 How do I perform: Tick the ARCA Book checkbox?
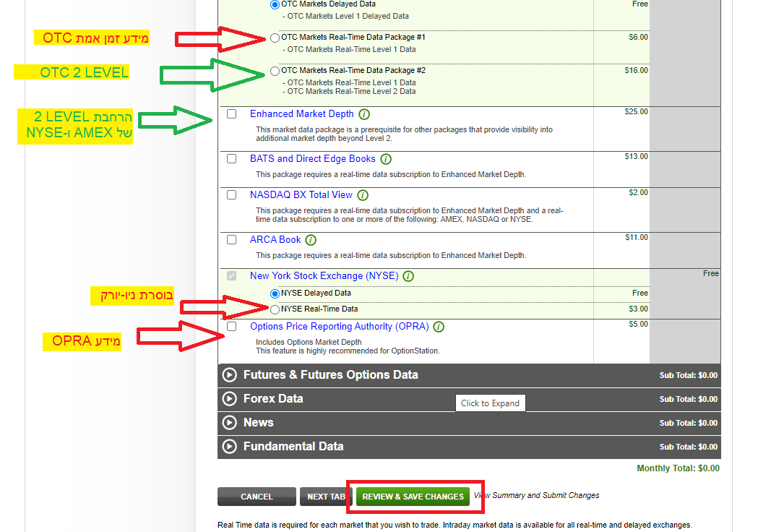click(x=231, y=240)
